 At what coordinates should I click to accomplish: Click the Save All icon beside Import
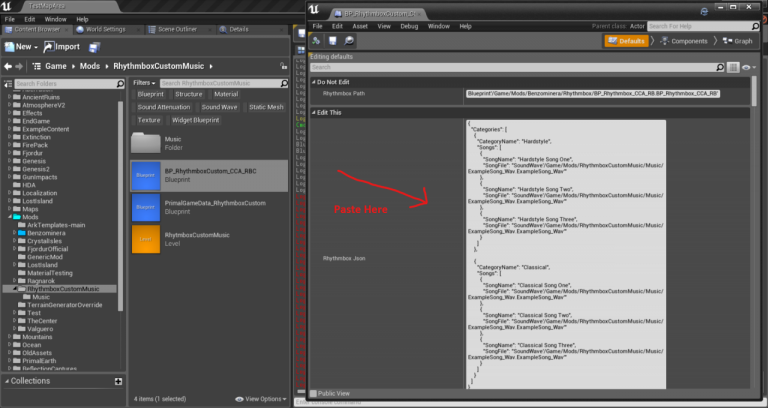click(96, 46)
